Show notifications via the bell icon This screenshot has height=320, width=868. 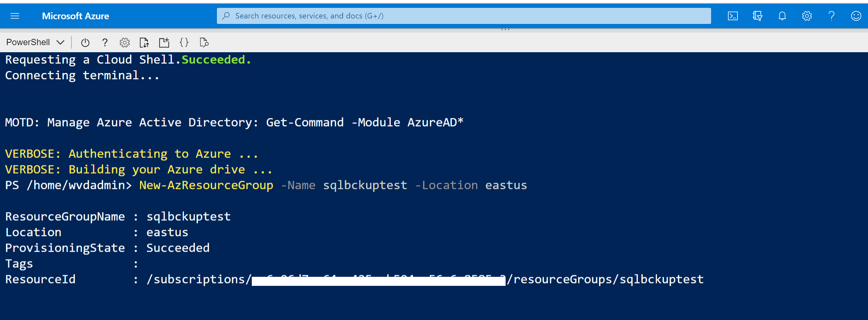pyautogui.click(x=782, y=16)
